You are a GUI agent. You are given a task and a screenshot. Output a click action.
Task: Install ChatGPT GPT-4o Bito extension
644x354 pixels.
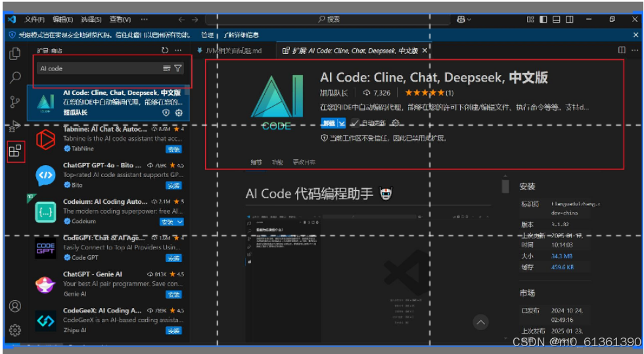click(173, 186)
